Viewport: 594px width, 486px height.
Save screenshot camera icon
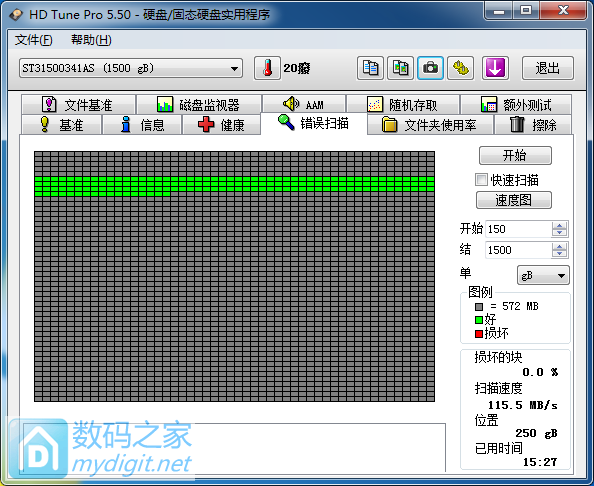pyautogui.click(x=430, y=68)
